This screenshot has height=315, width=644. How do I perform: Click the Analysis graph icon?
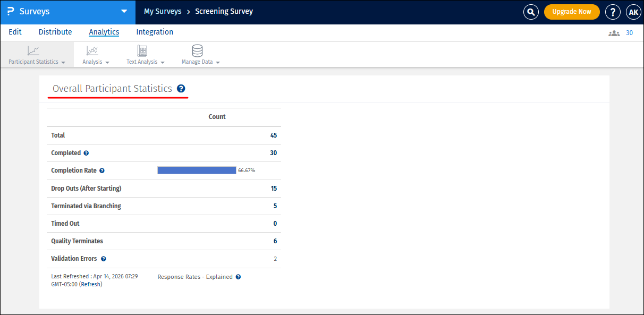coord(92,51)
